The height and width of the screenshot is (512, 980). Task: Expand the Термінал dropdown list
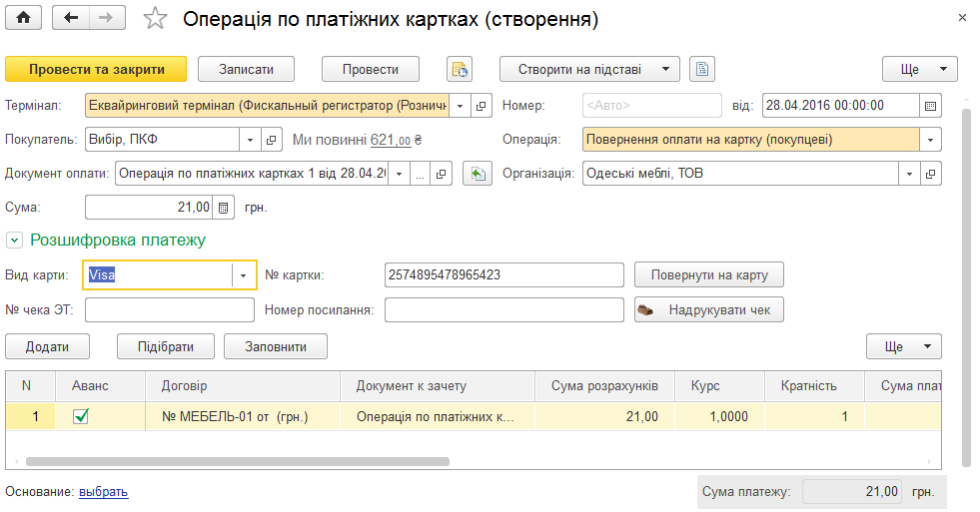[460, 106]
